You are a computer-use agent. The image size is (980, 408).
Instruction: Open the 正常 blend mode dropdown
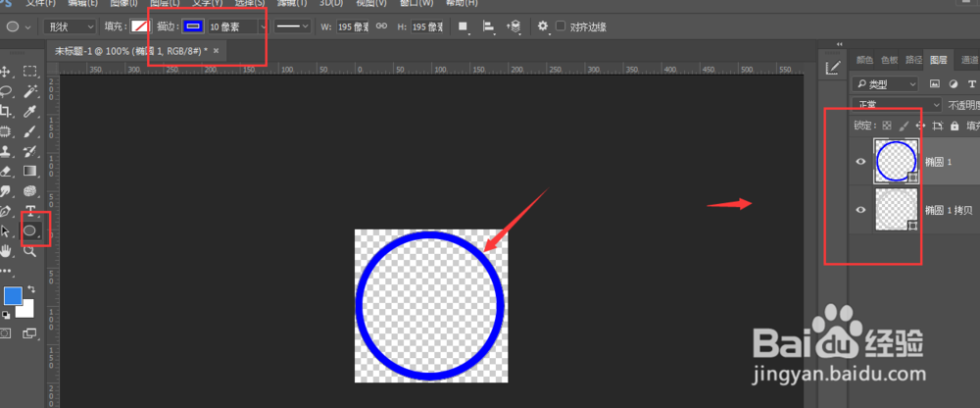[897, 105]
